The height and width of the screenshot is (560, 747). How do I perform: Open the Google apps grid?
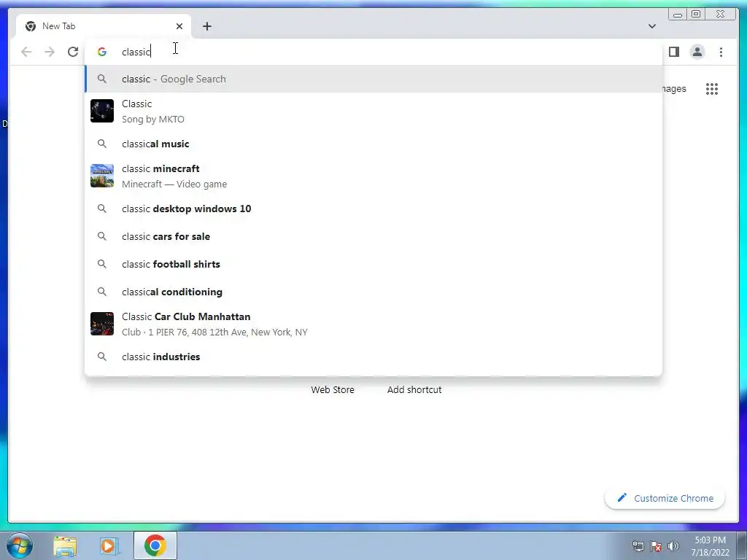(712, 89)
